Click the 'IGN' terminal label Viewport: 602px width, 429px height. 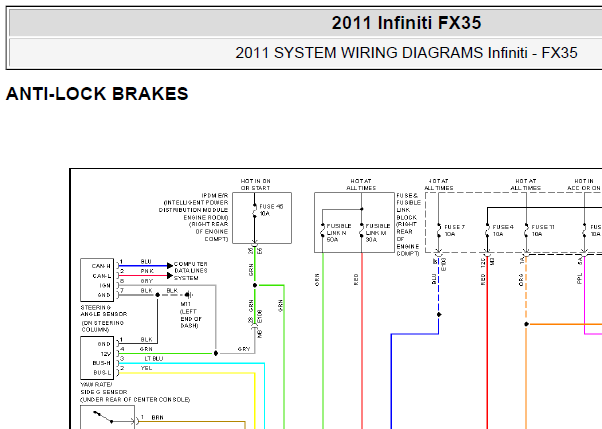[x=105, y=285]
